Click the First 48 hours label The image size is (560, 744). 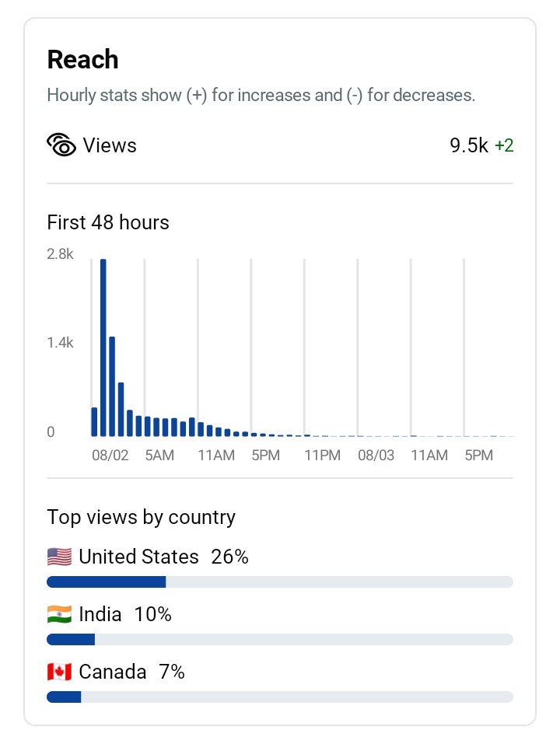click(x=108, y=222)
